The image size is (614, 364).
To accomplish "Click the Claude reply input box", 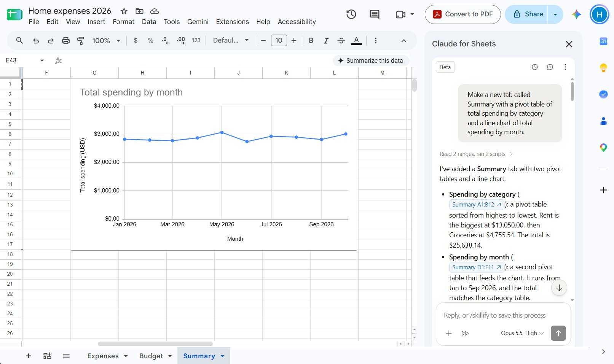I will pos(502,315).
